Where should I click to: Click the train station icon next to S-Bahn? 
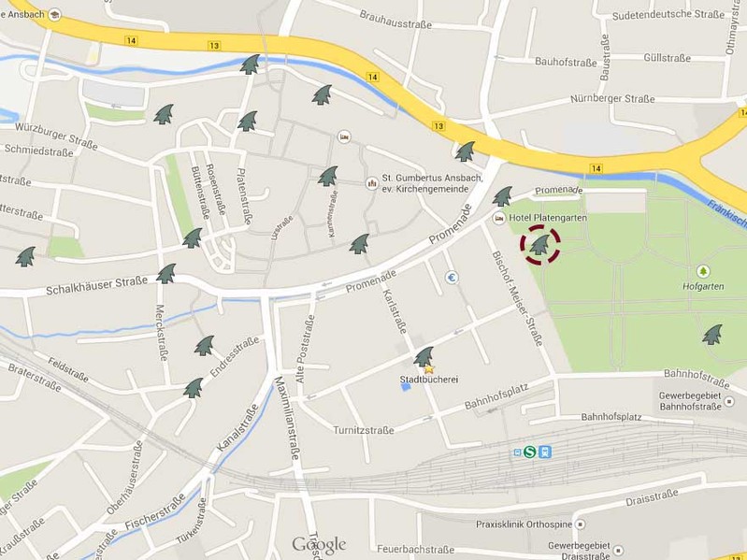[x=545, y=452]
